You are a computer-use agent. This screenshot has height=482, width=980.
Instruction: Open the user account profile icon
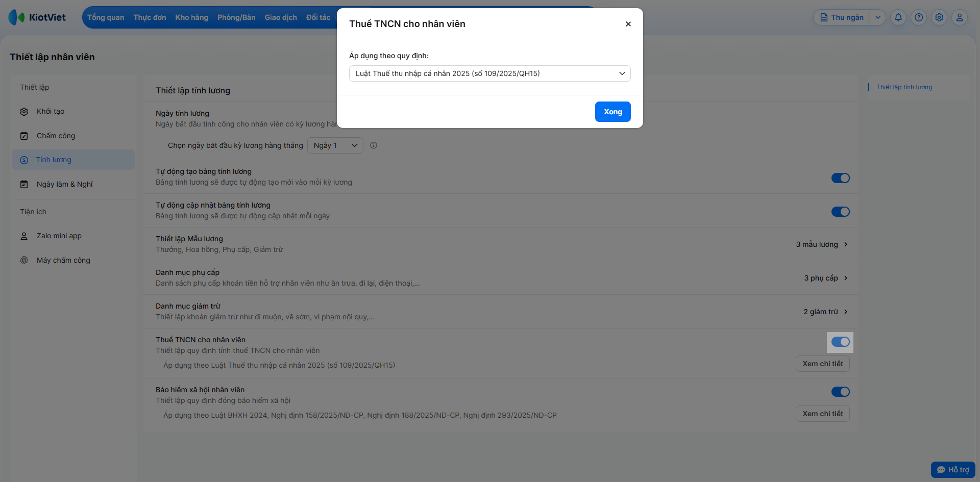(960, 17)
